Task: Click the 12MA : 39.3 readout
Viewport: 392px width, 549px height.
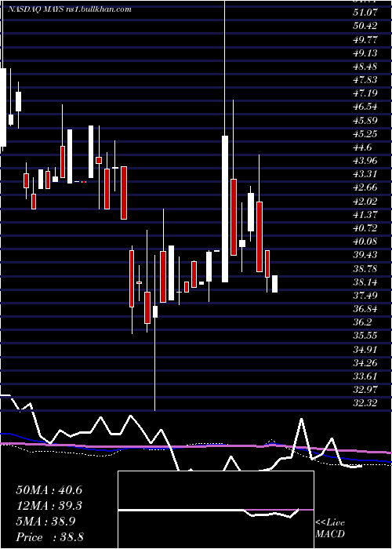Action: [49, 506]
